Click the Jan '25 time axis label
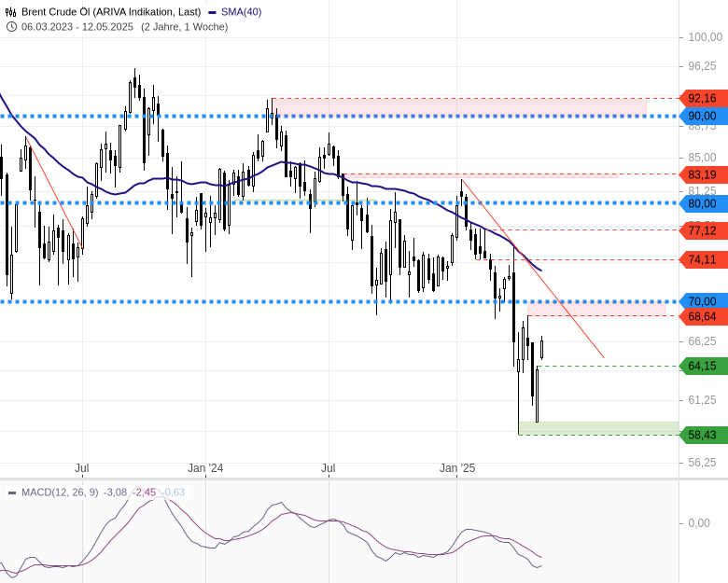 [x=457, y=468]
